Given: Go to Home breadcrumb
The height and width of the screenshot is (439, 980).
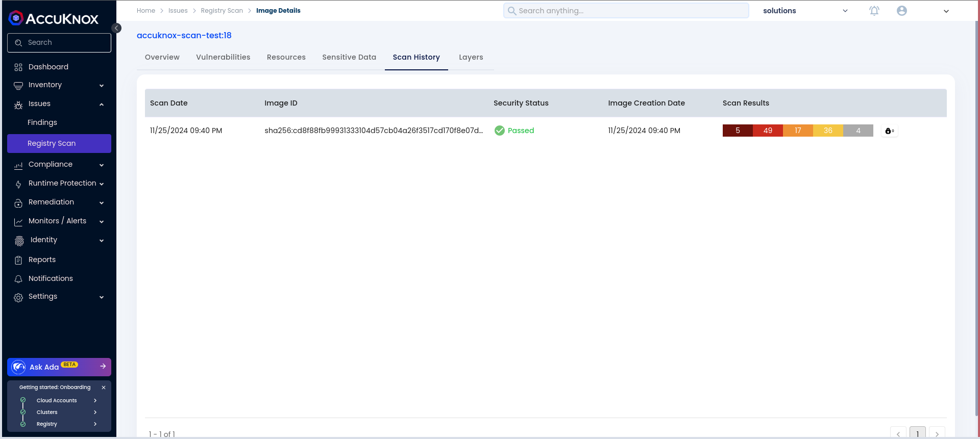Looking at the screenshot, I should (146, 11).
